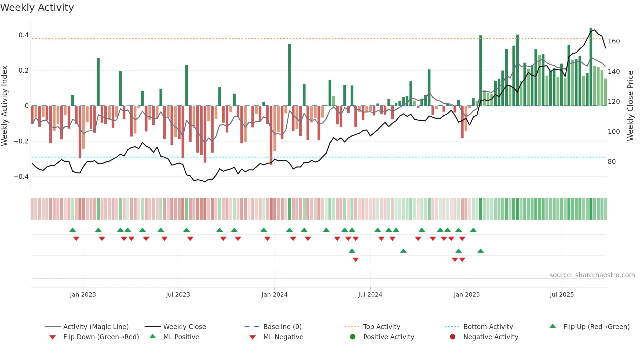644x362 pixels.
Task: Toggle the Flip Up (Red→Green) legend entry
Action: (x=590, y=327)
